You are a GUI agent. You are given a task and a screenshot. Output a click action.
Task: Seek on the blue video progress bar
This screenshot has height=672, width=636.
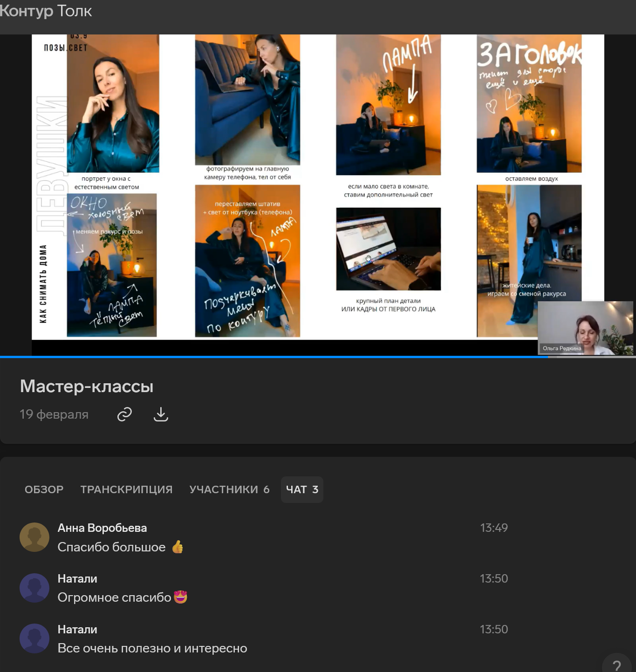coord(280,357)
